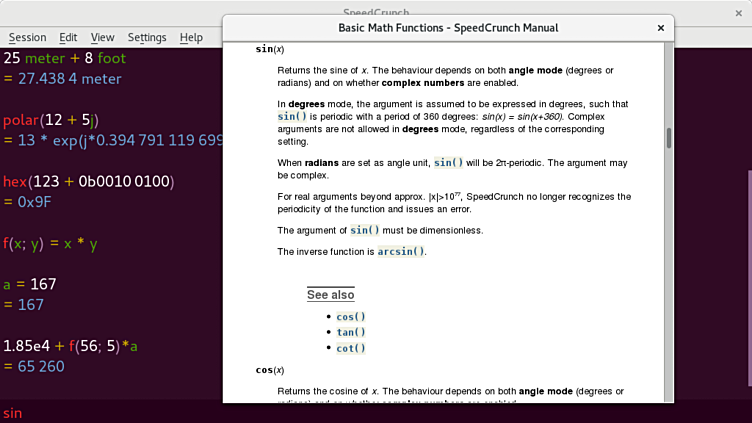752x423 pixels.
Task: Open the View menu
Action: [x=102, y=37]
